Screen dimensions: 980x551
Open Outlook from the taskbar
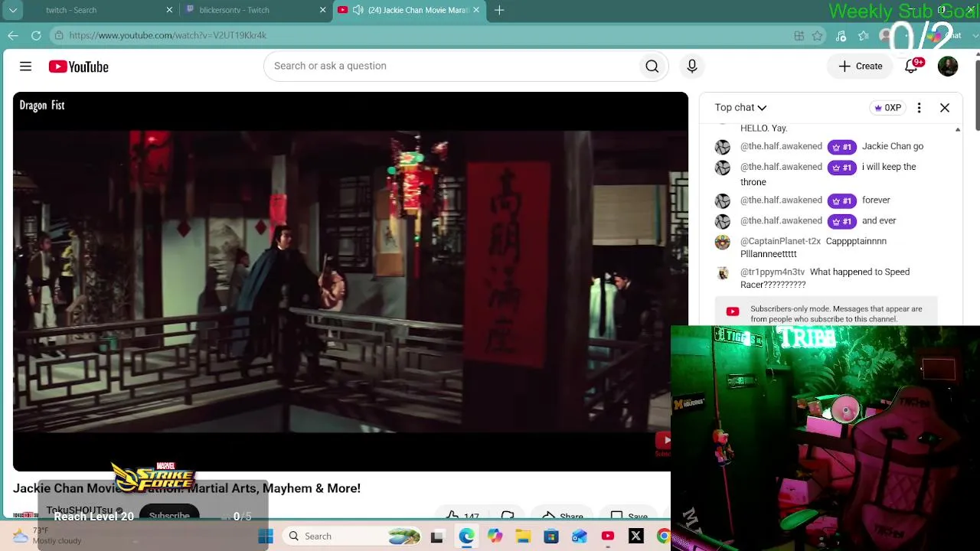click(x=580, y=536)
